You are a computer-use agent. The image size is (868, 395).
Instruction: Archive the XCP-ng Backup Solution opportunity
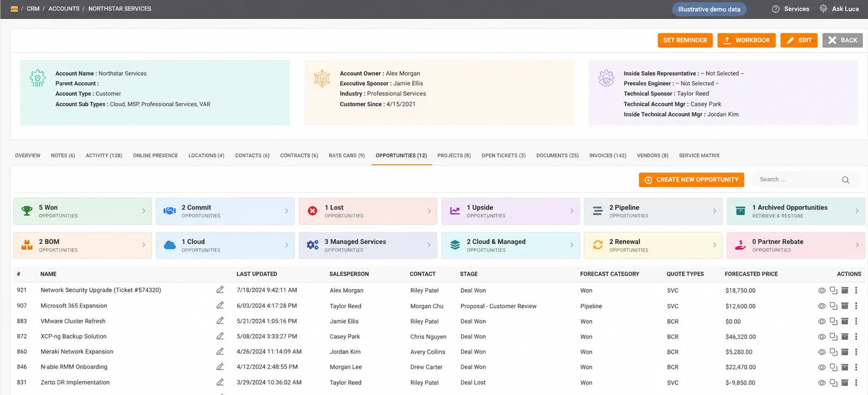pyautogui.click(x=845, y=336)
